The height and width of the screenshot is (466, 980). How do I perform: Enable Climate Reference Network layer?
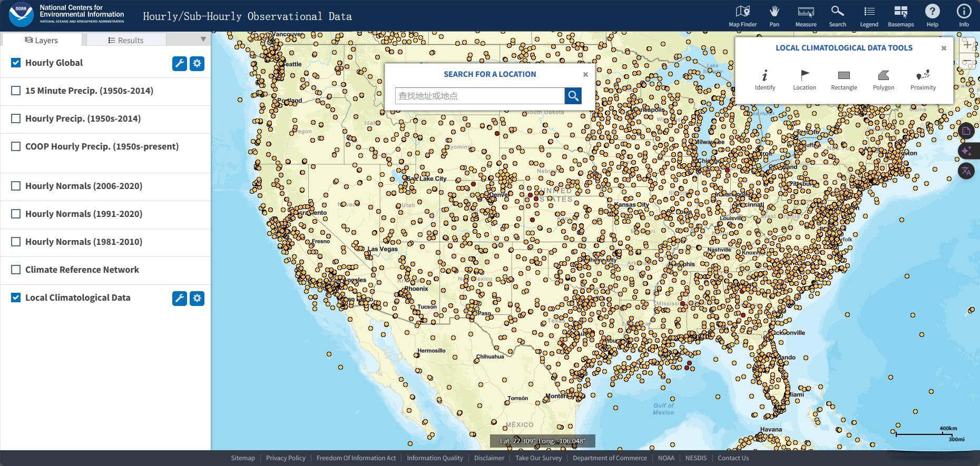[x=16, y=270]
